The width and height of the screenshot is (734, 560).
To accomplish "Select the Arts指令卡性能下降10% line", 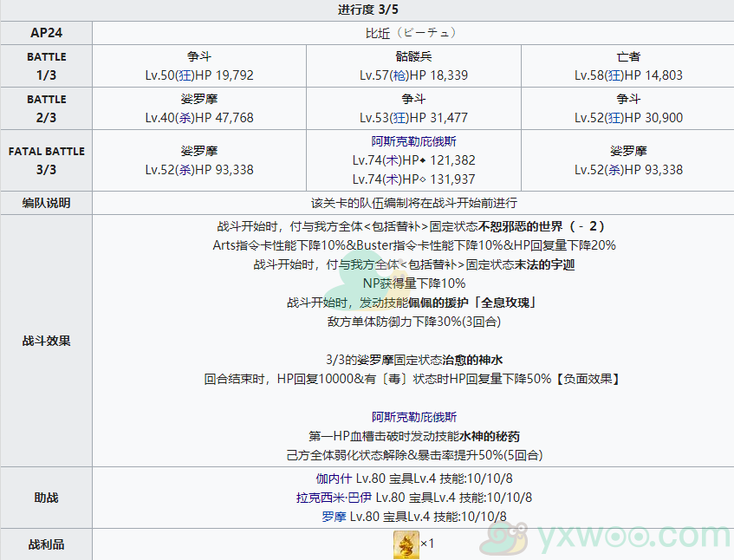I will [x=414, y=245].
